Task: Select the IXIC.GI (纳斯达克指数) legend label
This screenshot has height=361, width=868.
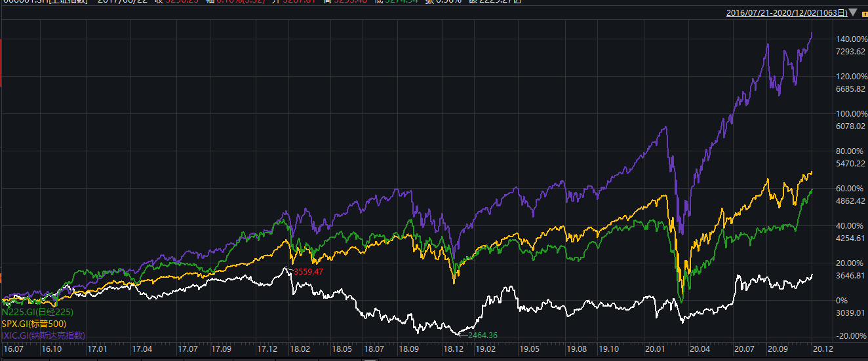Action: point(44,335)
